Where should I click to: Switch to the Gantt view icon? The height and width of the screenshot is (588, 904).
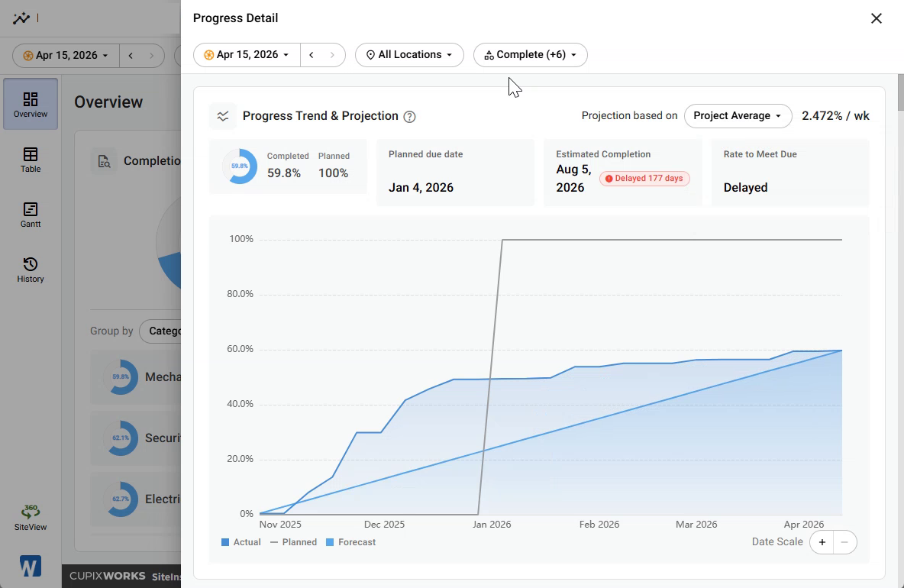click(31, 215)
